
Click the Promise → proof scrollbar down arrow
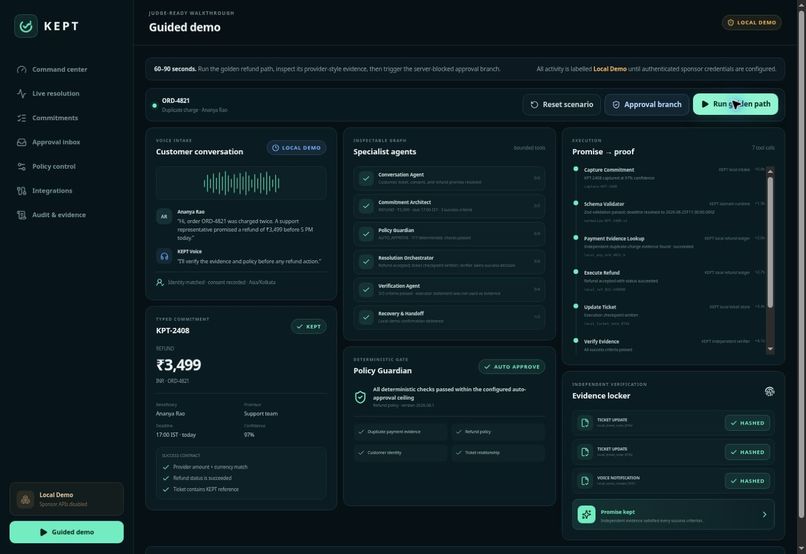point(770,349)
